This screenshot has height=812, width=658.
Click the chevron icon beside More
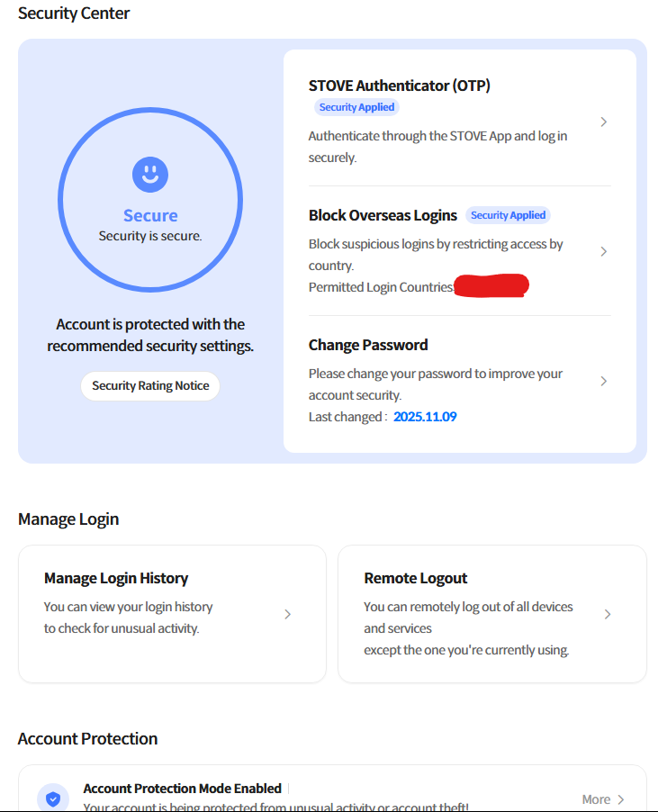pyautogui.click(x=621, y=799)
